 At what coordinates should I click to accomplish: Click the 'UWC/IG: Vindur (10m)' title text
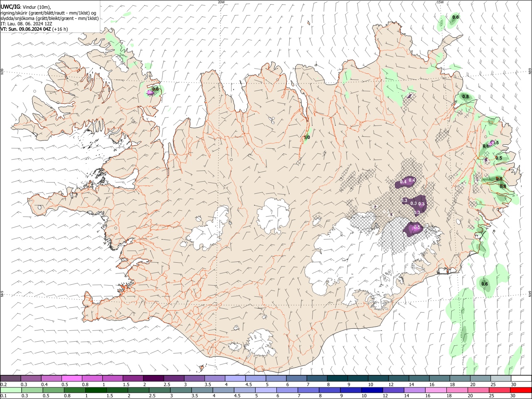pos(26,7)
